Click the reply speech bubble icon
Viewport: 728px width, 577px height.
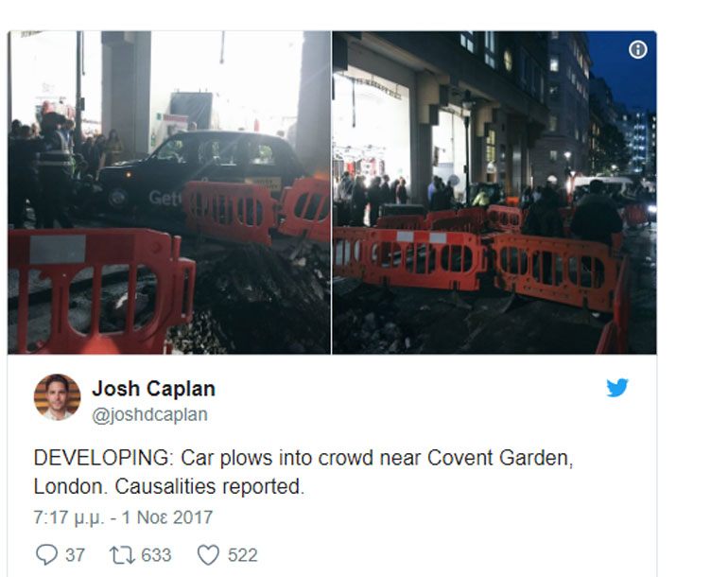click(x=46, y=554)
